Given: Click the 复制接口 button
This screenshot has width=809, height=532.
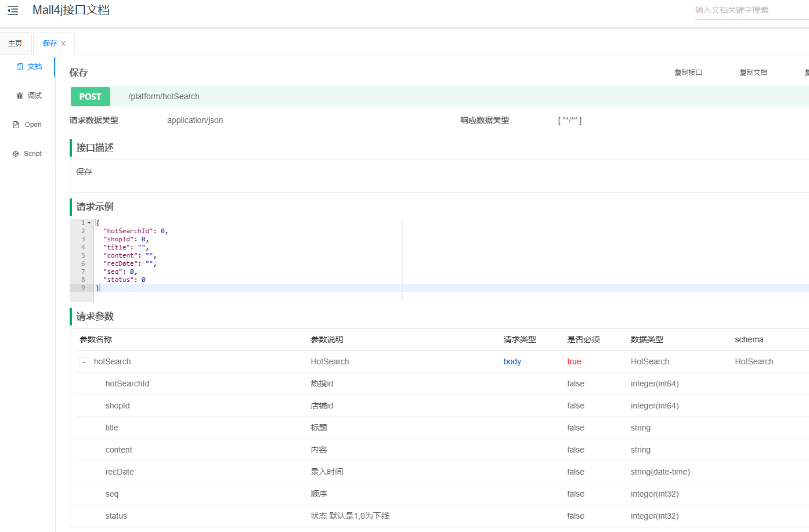Looking at the screenshot, I should (688, 73).
